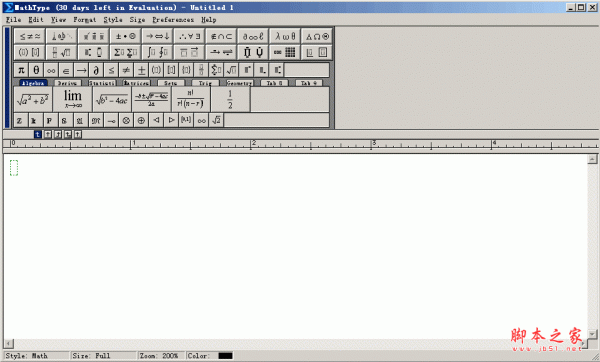The width and height of the screenshot is (600, 362).
Task: Switch to the Derivs tab
Action: (67, 83)
